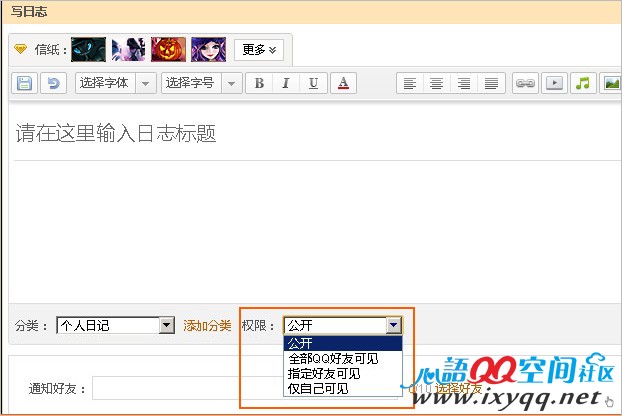The width and height of the screenshot is (622, 416).
Task: Click the 添加分类 link
Action: point(207,325)
